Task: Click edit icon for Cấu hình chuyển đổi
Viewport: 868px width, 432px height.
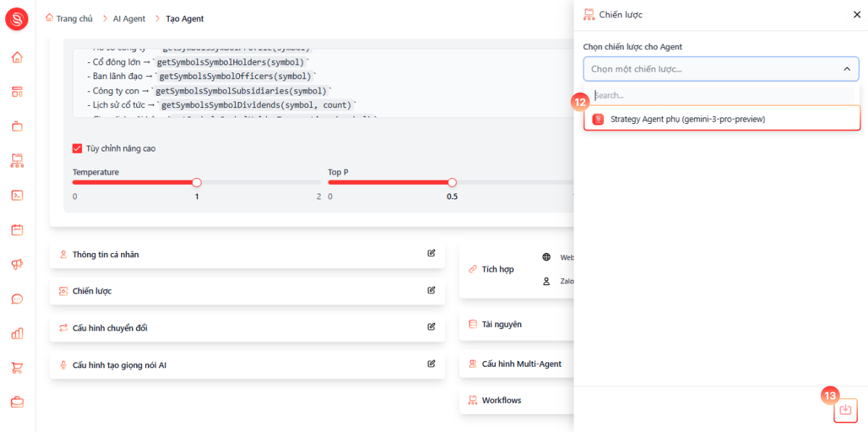Action: tap(431, 327)
